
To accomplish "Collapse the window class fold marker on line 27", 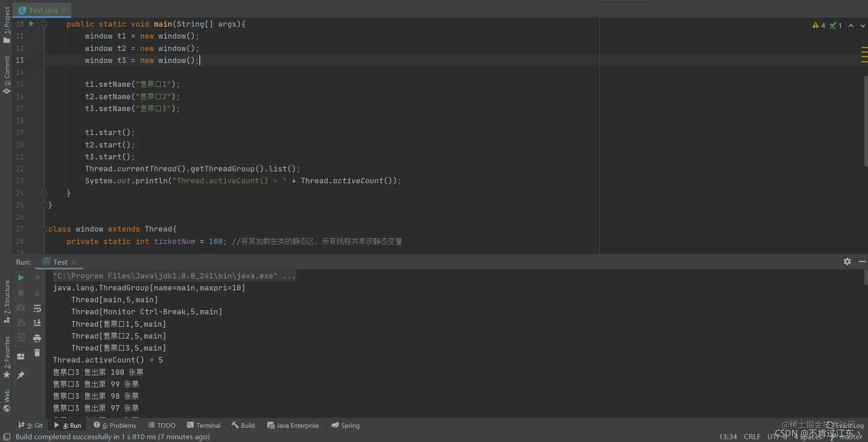I will pos(45,229).
